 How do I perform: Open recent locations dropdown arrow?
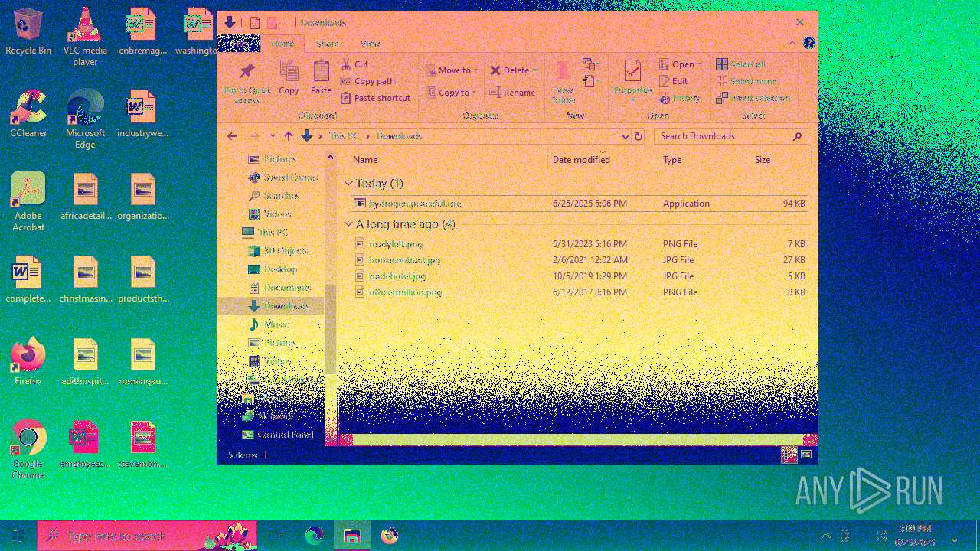[273, 136]
